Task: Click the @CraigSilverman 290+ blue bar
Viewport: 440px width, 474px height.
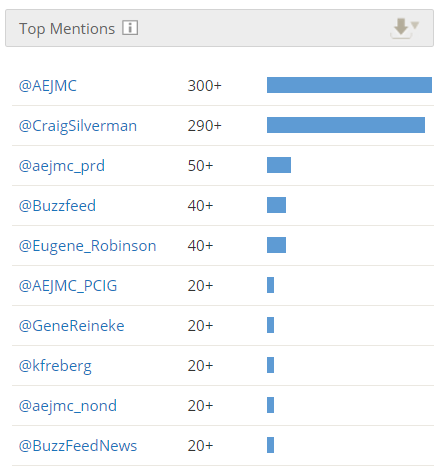Action: coord(346,125)
